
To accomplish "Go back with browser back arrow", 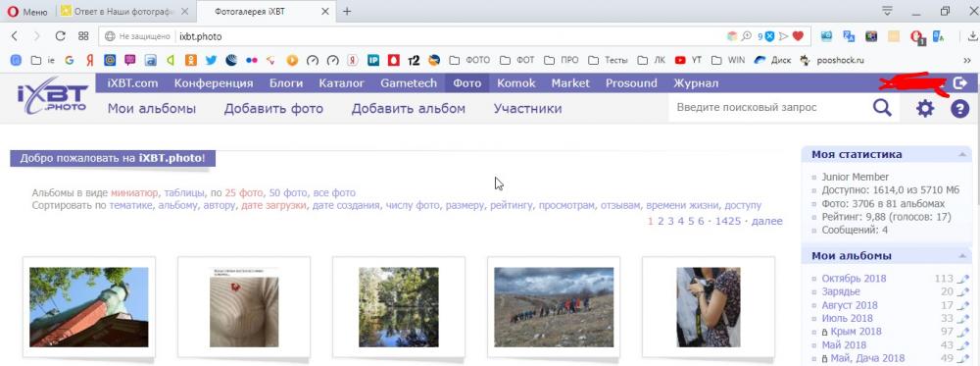I will (x=15, y=36).
